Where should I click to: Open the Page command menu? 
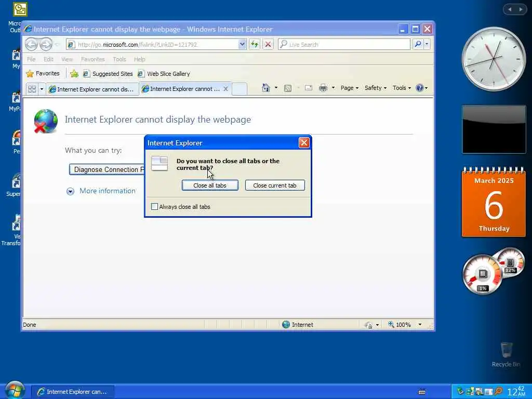[350, 88]
